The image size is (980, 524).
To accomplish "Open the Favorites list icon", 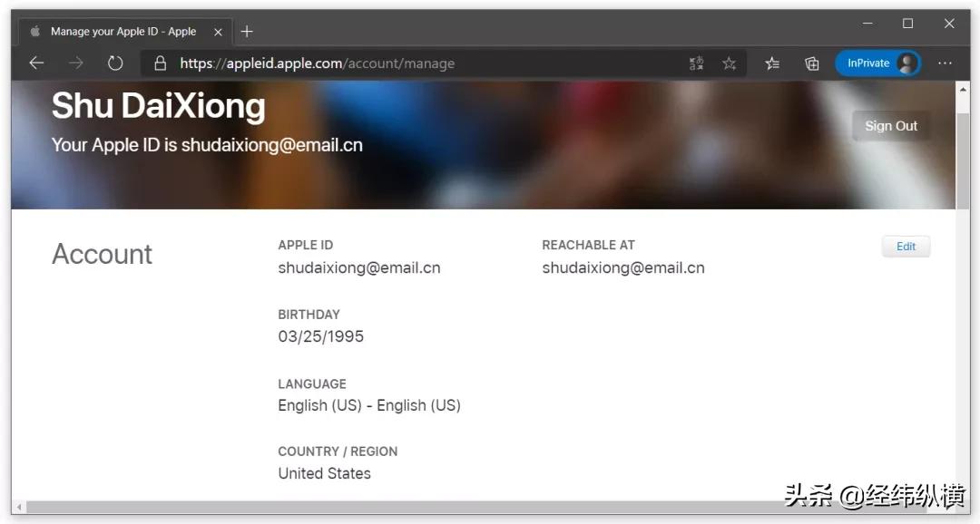I will coord(772,63).
